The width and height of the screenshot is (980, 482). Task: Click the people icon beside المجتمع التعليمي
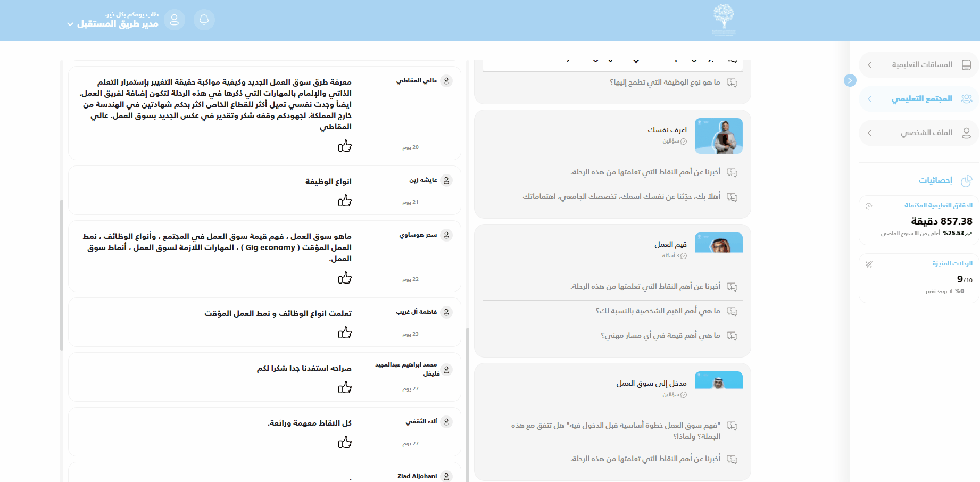pos(966,99)
